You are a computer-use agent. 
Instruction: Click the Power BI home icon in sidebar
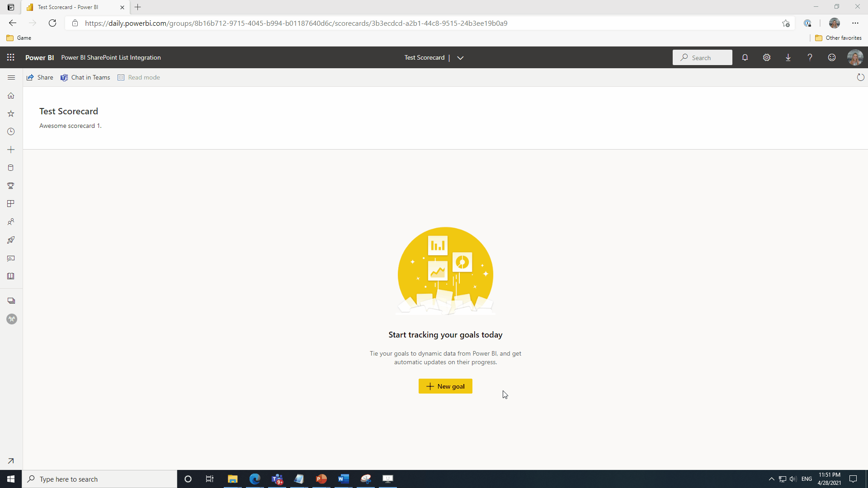click(x=11, y=95)
